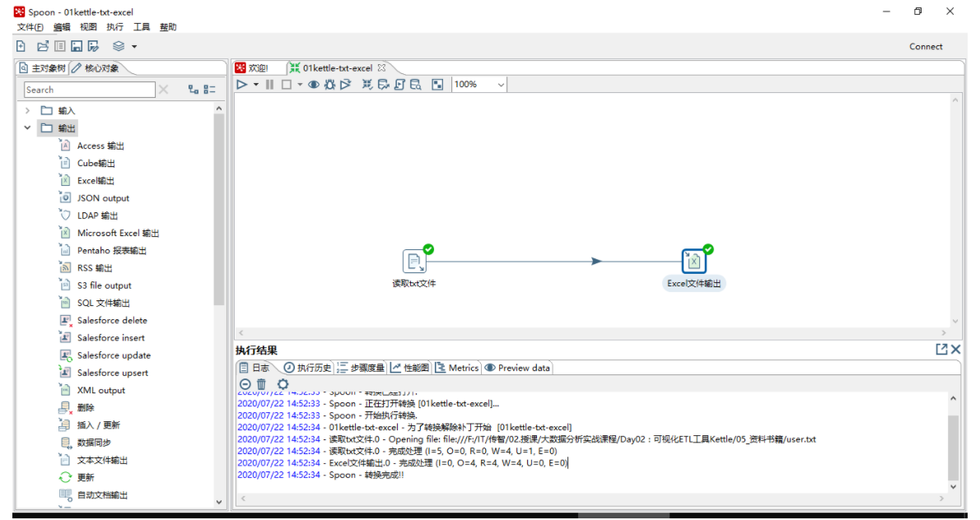Clear the log with the trash icon
This screenshot has height=520, width=980.
pyautogui.click(x=261, y=384)
